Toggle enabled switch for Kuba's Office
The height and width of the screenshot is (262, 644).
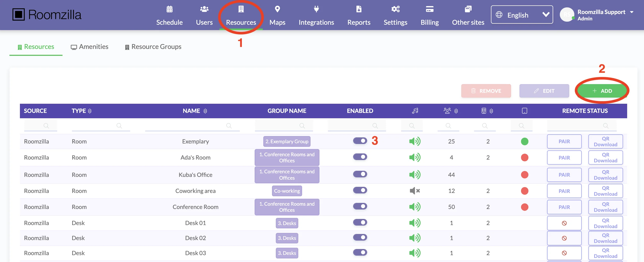[x=360, y=174]
